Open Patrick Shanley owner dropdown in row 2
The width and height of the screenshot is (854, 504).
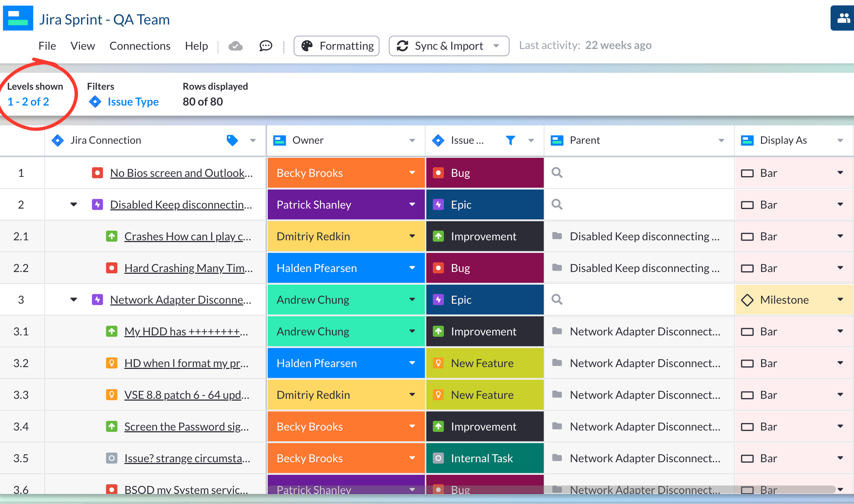[x=412, y=205]
